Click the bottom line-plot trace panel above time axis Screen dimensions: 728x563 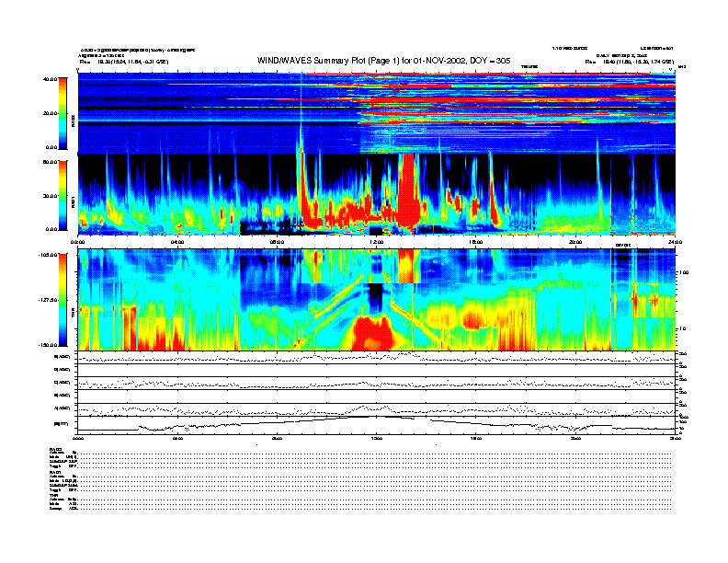377,425
